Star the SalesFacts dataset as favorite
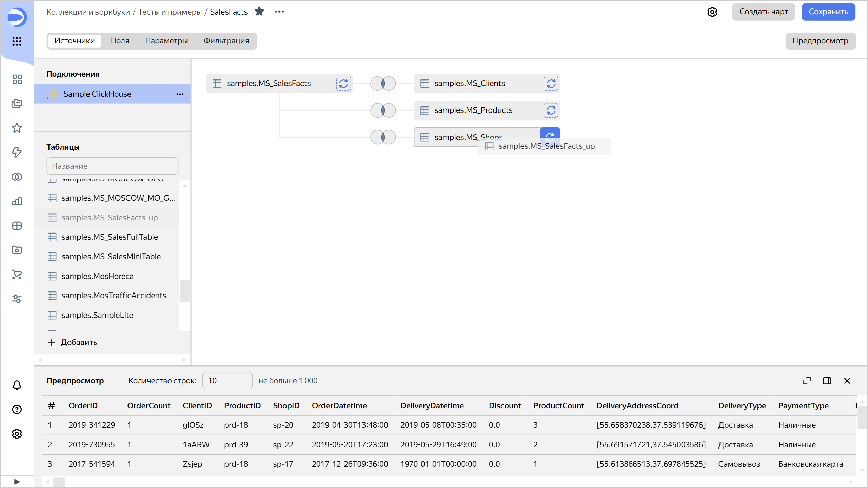The image size is (868, 488). click(260, 11)
